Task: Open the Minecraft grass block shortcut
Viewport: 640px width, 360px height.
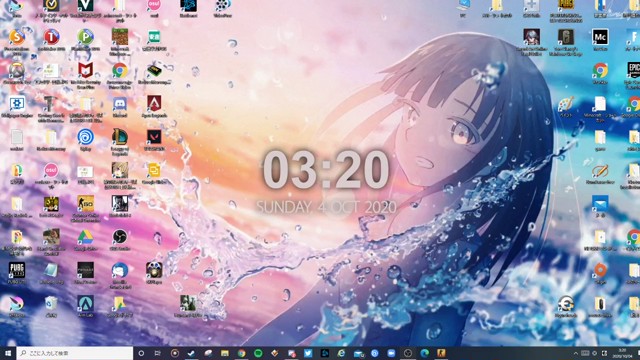Action: pos(120,37)
